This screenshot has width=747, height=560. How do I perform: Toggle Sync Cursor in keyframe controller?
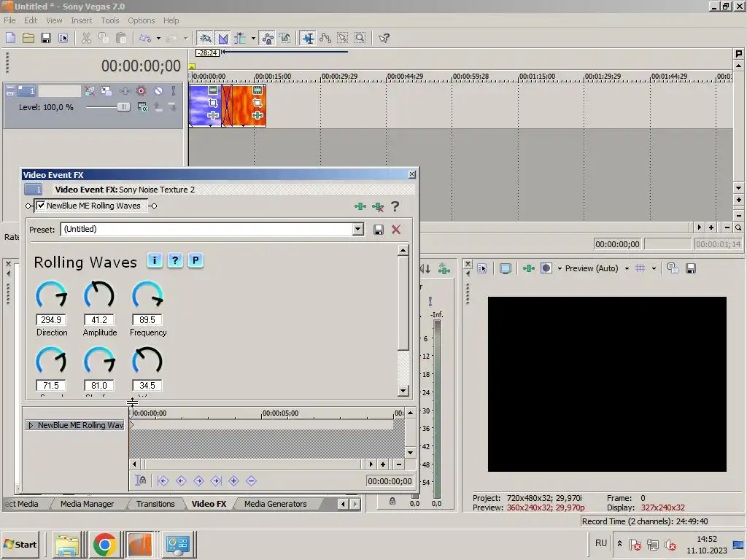(141, 481)
